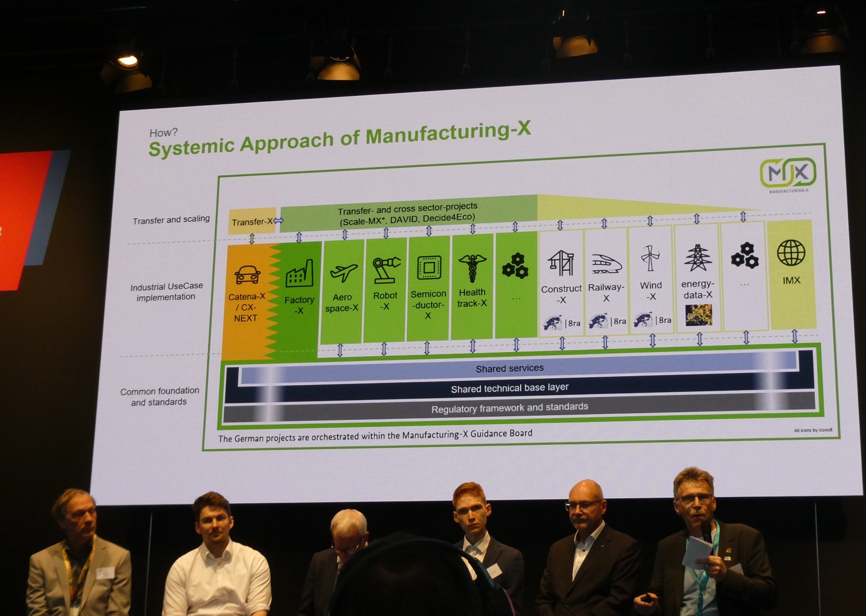The image size is (866, 616).
Task: Click the Wind-X label
Action: (651, 291)
